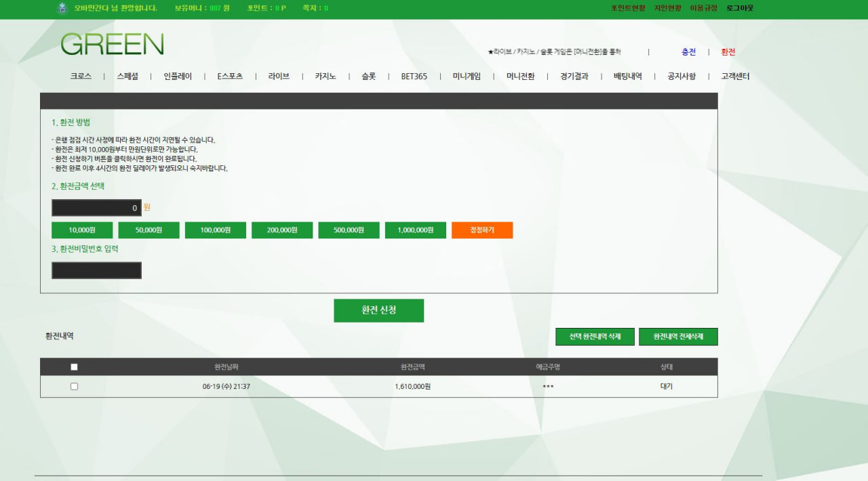Viewport: 868px width, 481px height.
Task: Open the 고객센터 menu
Action: coord(735,77)
